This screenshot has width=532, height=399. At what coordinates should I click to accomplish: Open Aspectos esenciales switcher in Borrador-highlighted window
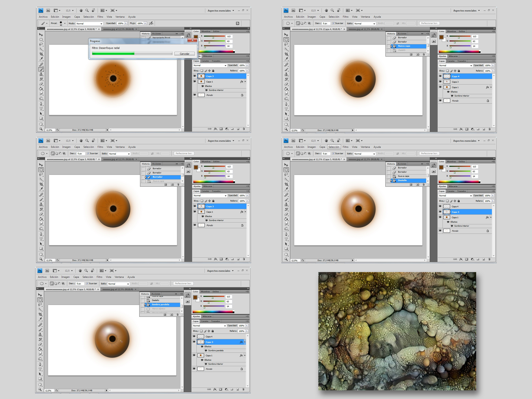pyautogui.click(x=221, y=141)
